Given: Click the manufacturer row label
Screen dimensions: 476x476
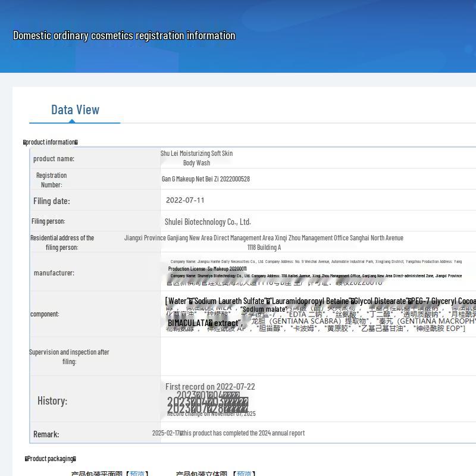Looking at the screenshot, I should click(x=54, y=273).
